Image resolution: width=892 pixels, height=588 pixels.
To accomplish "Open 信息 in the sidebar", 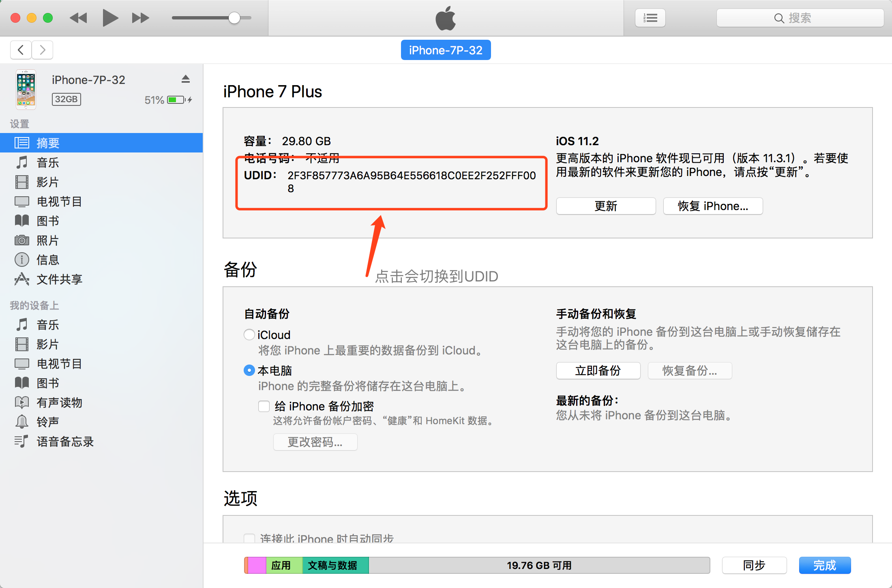I will click(x=101, y=260).
